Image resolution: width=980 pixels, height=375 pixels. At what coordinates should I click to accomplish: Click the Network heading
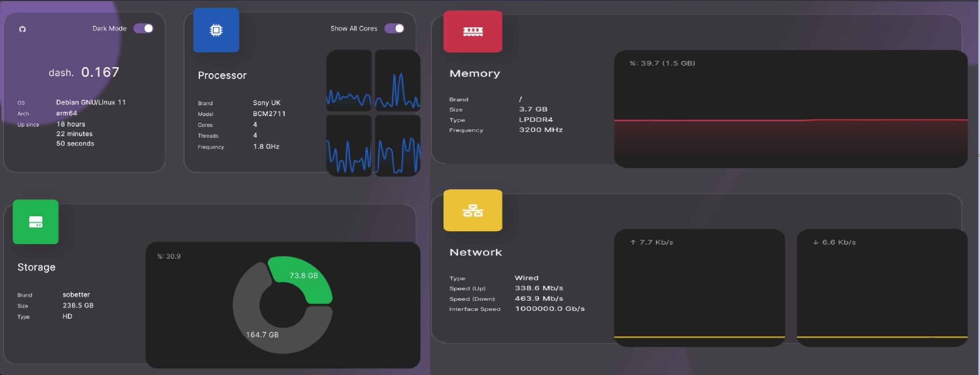(476, 252)
